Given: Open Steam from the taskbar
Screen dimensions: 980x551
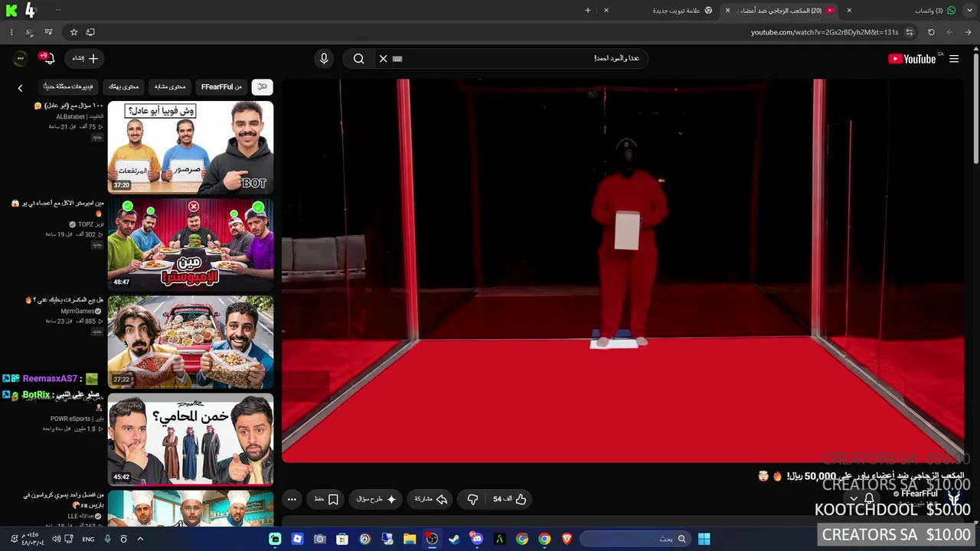Looking at the screenshot, I should (454, 539).
